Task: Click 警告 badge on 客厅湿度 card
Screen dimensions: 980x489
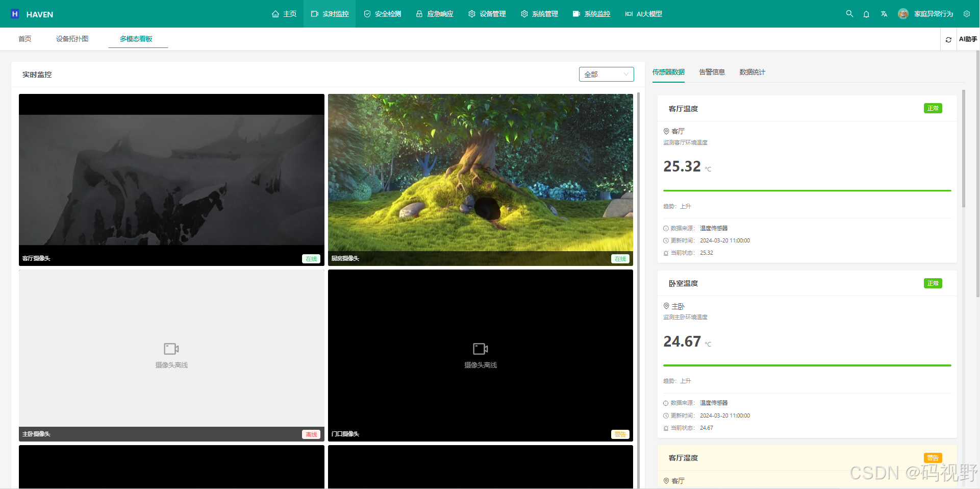Action: (933, 458)
